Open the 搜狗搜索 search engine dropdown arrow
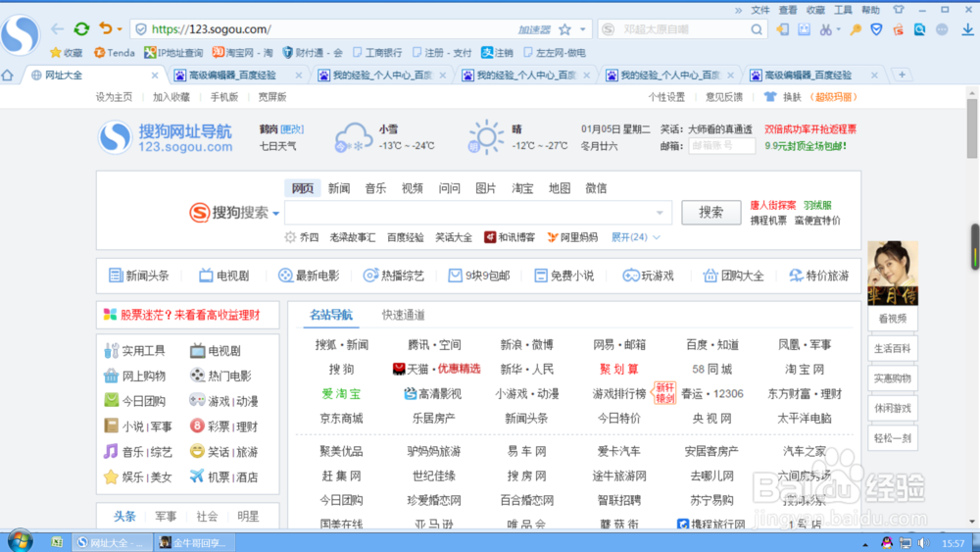This screenshot has height=552, width=980. (x=275, y=213)
